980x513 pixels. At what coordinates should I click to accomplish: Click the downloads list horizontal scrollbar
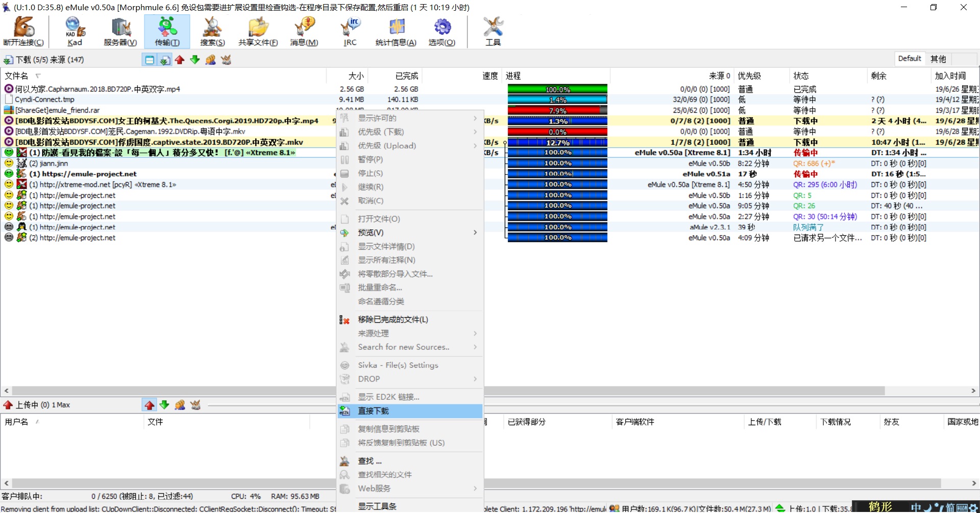click(490, 391)
